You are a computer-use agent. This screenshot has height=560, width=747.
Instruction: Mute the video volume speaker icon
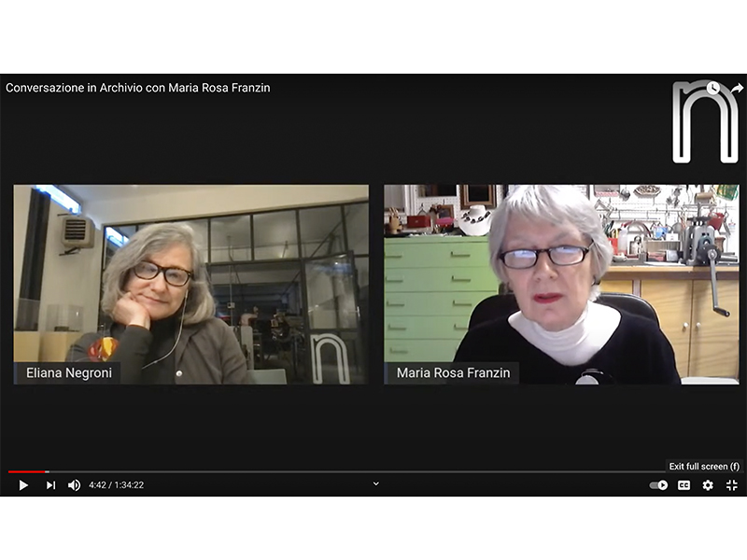coord(74,484)
